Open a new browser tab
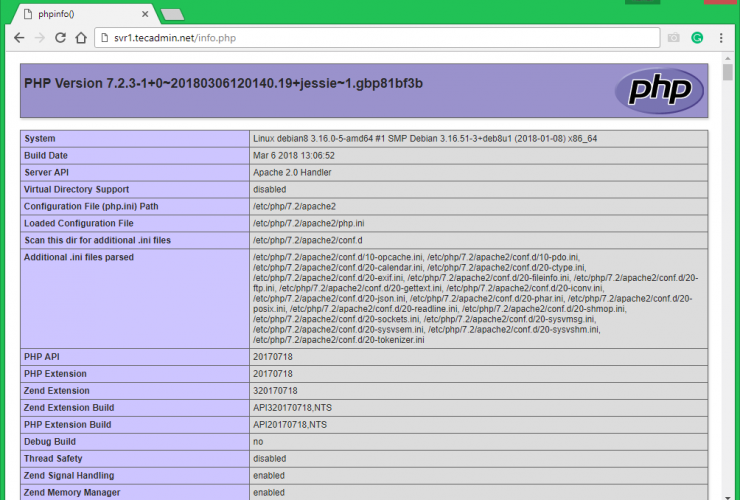 click(x=172, y=14)
